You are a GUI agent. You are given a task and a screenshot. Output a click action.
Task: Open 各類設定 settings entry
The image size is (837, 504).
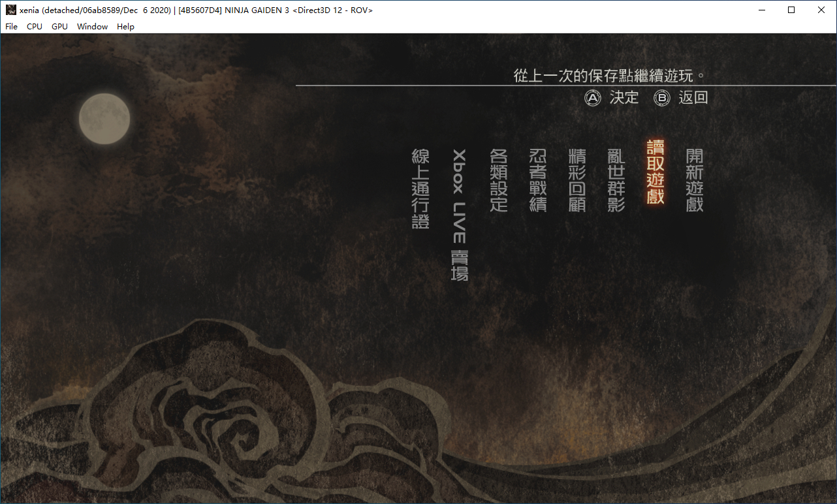[x=499, y=180]
